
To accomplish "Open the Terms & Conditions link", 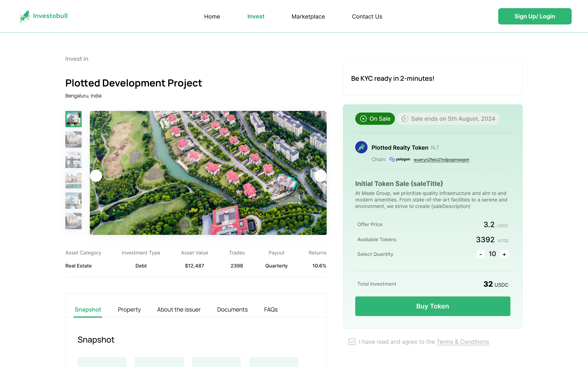I will (x=463, y=342).
